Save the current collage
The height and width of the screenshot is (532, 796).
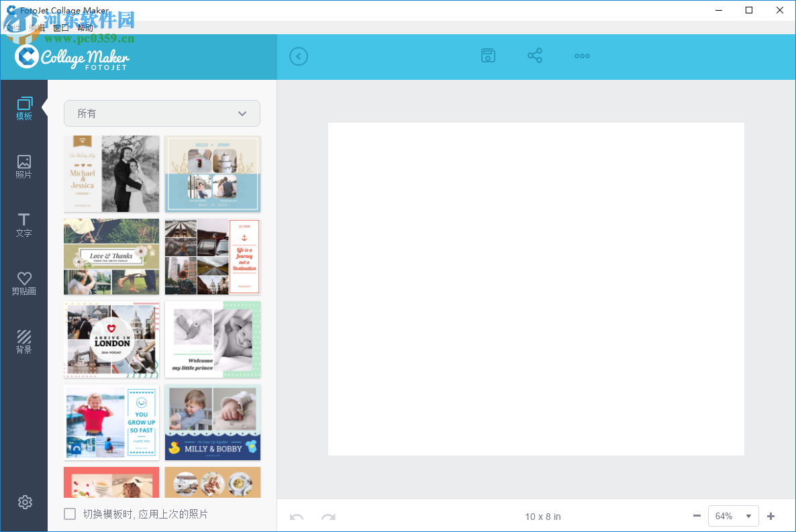488,56
